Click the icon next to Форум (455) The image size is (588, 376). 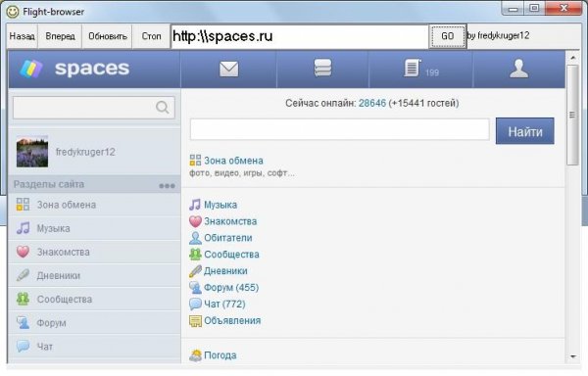pyautogui.click(x=195, y=287)
